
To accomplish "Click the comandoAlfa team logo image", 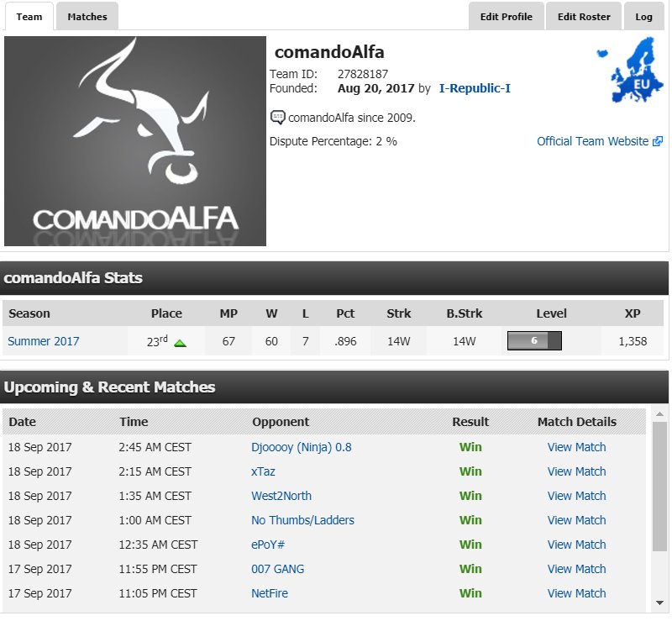I will pos(135,141).
